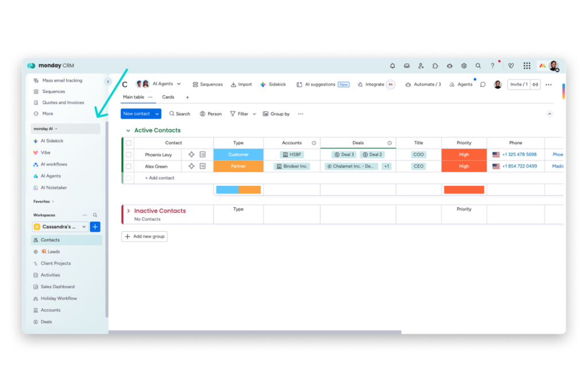Switch to Cards tab
This screenshot has width=588, height=392.
tap(168, 97)
